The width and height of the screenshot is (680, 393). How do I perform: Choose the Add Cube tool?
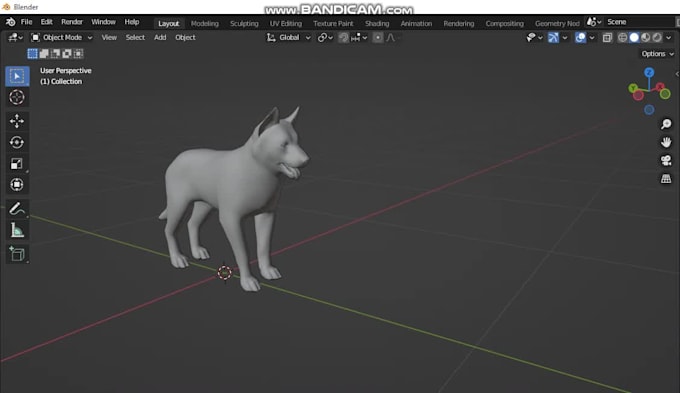[17, 254]
